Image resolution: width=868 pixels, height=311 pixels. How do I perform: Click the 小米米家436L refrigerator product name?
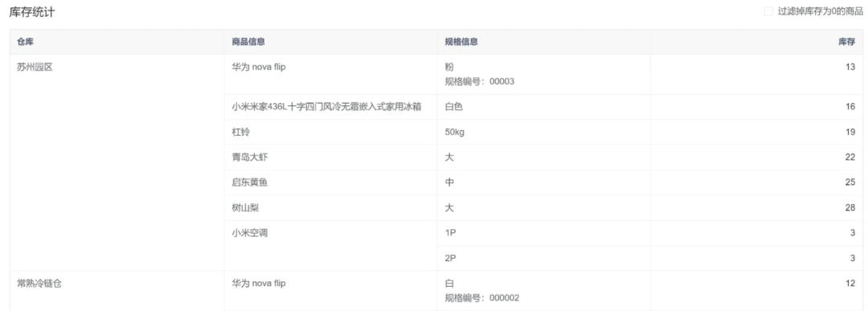point(326,107)
